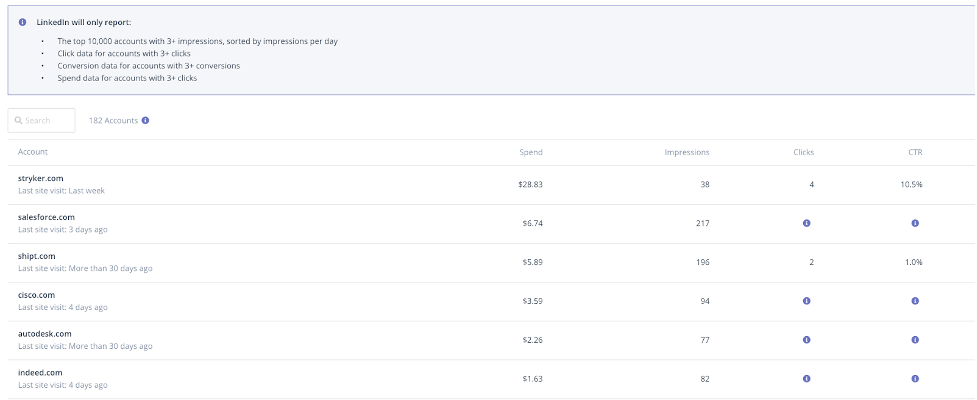Image resolution: width=977 pixels, height=400 pixels.
Task: Click 'Conversion data for accounts with 3+ conversions' line
Action: (148, 65)
